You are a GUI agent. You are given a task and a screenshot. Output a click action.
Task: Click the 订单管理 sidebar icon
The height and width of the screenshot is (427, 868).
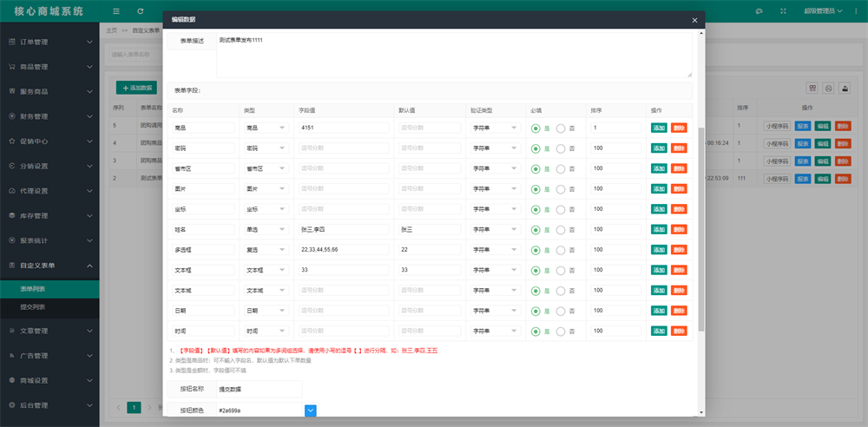(x=11, y=42)
